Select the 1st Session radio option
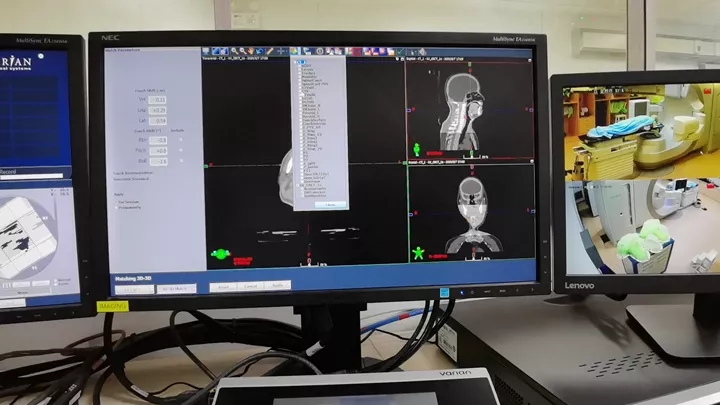Viewport: 720px width, 405px height. coord(116,200)
